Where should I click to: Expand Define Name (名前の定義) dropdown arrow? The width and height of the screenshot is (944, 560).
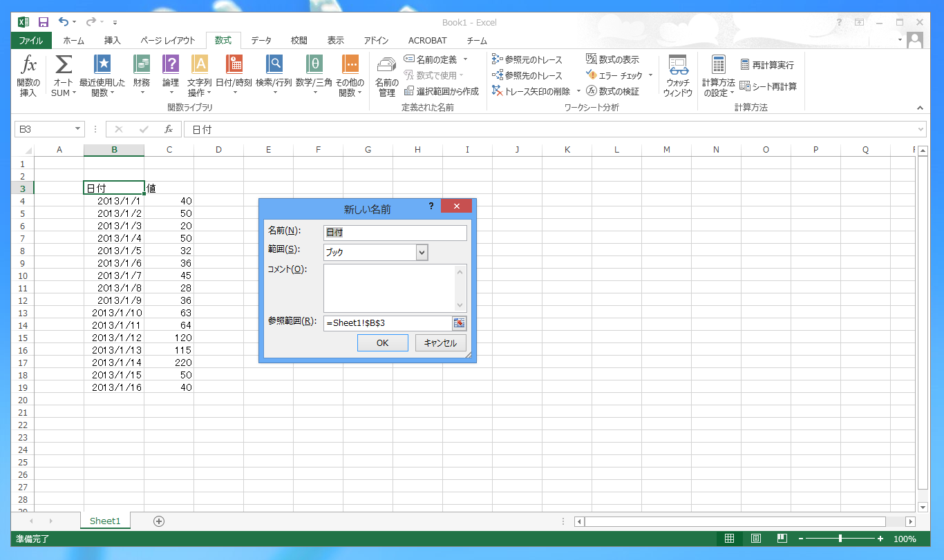465,59
